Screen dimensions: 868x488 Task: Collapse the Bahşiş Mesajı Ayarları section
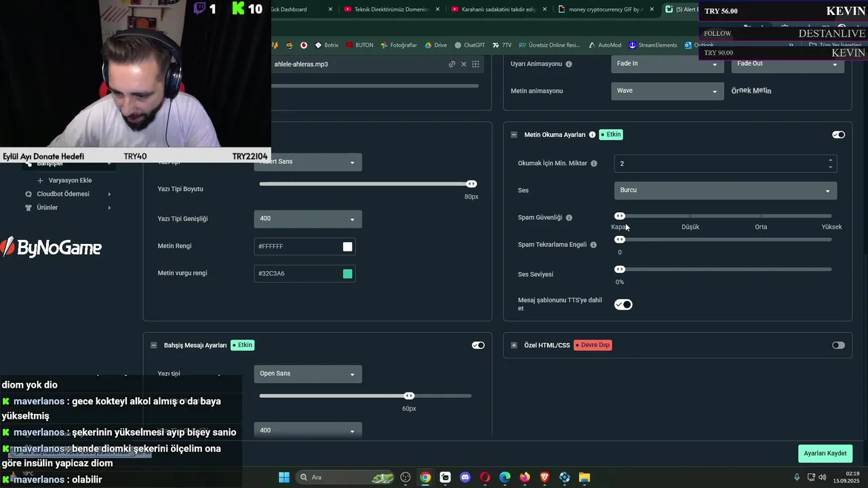(x=153, y=345)
